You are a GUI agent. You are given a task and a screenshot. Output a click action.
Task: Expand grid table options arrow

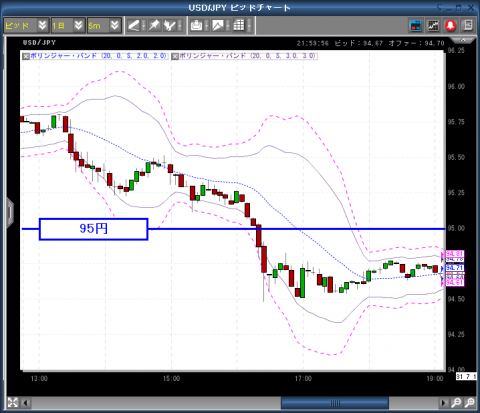pyautogui.click(x=249, y=25)
